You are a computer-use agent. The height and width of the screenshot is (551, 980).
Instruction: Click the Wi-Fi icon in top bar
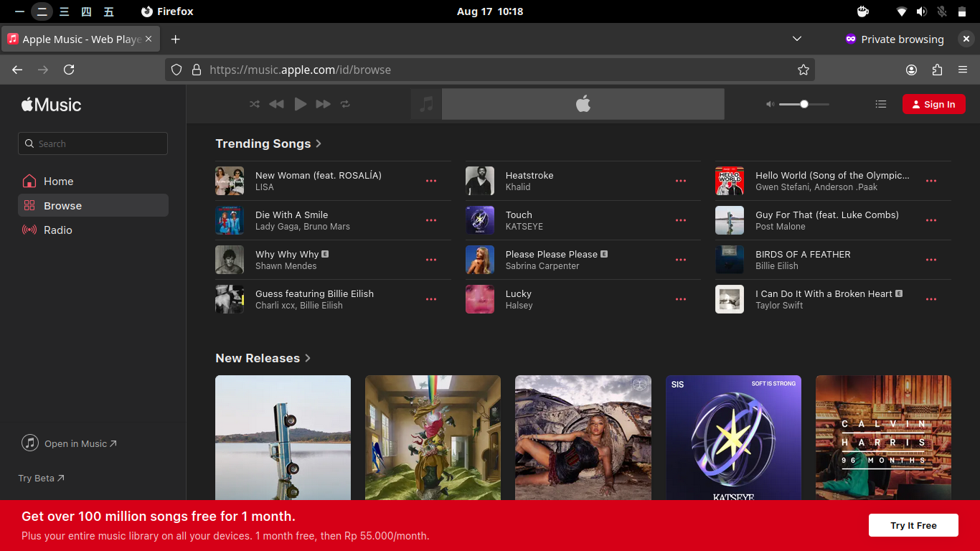(902, 11)
